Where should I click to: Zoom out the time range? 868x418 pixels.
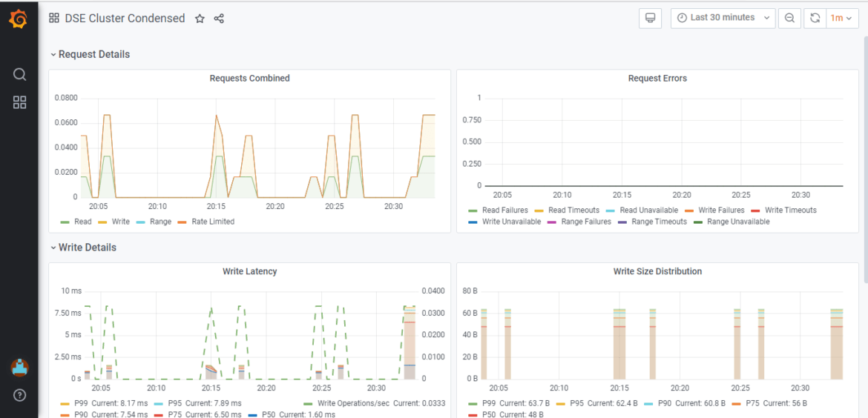coord(789,19)
